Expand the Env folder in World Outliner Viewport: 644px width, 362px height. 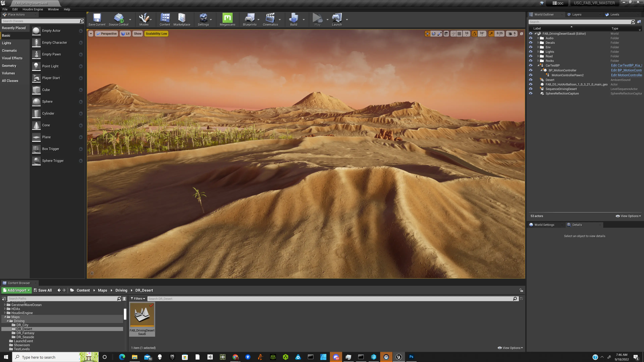click(538, 47)
